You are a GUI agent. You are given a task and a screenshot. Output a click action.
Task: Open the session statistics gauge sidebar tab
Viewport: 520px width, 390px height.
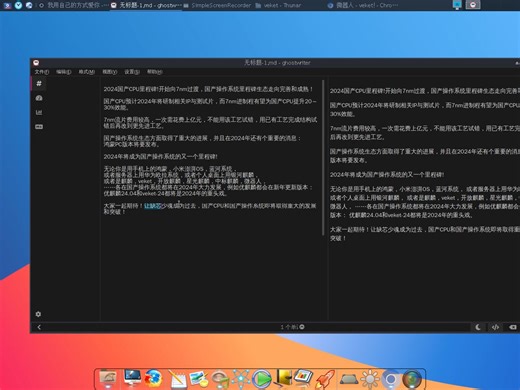click(x=39, y=98)
